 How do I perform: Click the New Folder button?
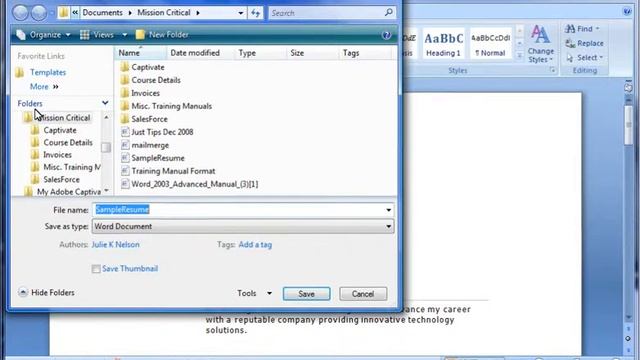pyautogui.click(x=162, y=35)
